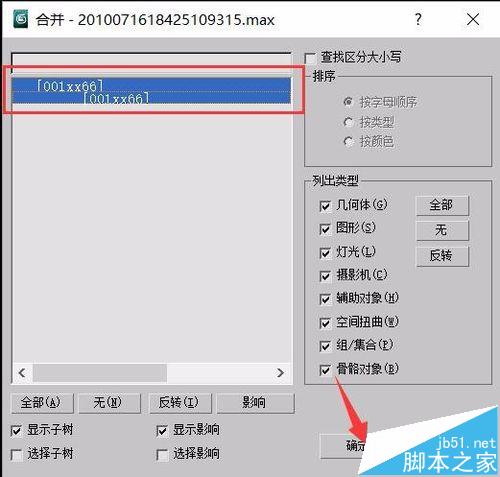The height and width of the screenshot is (477, 500).
Task: Choose the 按类型 sort option
Action: pyautogui.click(x=348, y=122)
